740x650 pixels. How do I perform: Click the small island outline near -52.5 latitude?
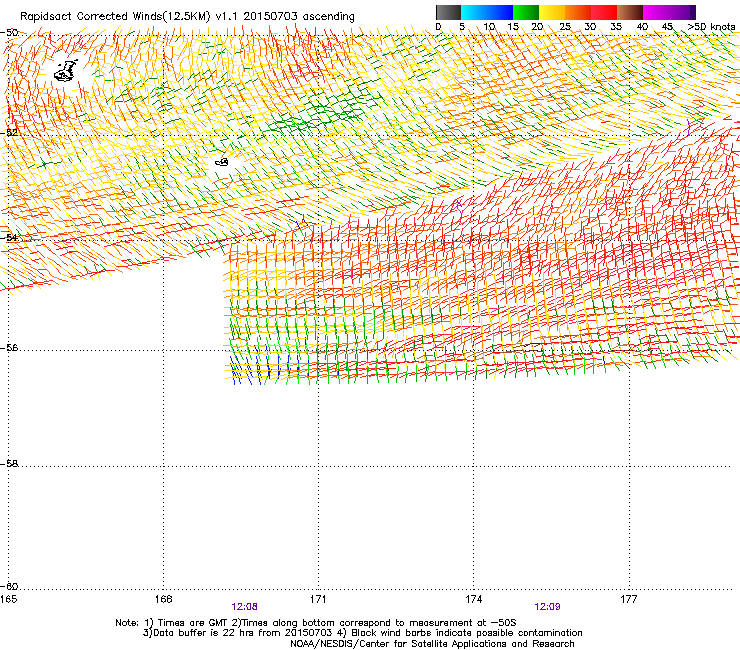pyautogui.click(x=222, y=162)
